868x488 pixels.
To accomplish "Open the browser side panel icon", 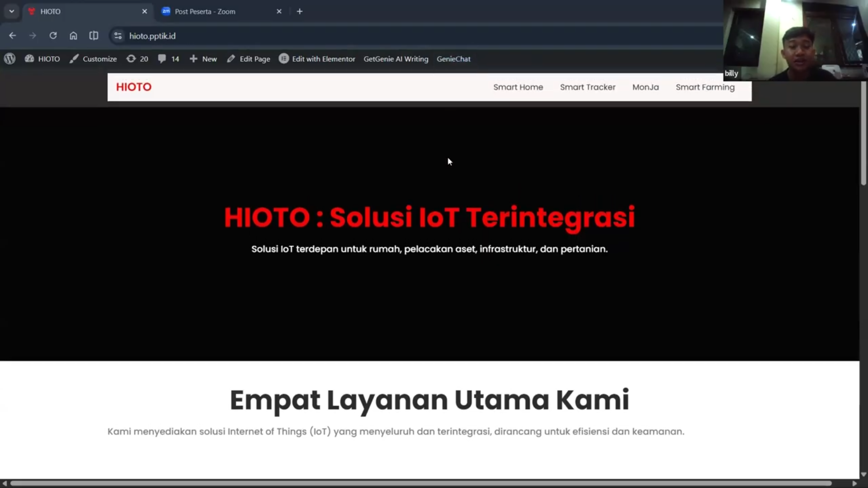I will (94, 36).
